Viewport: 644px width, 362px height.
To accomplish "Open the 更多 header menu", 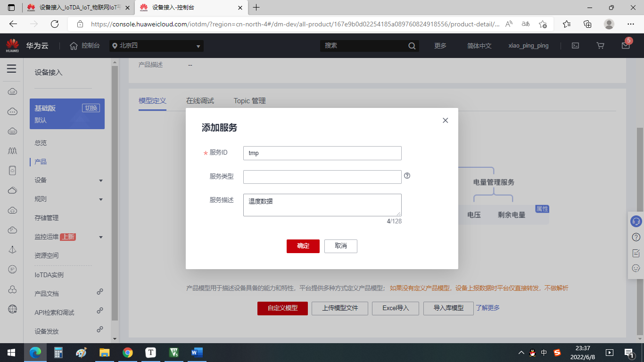I will point(440,46).
